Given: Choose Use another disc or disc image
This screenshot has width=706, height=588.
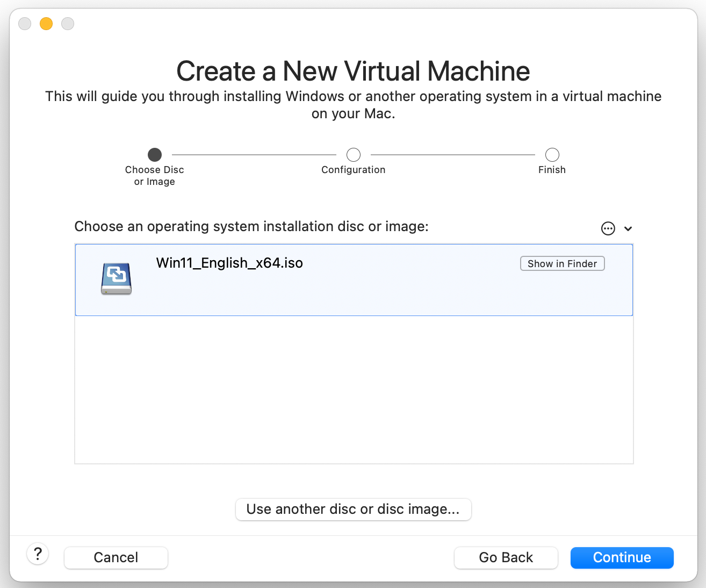Looking at the screenshot, I should coord(353,509).
